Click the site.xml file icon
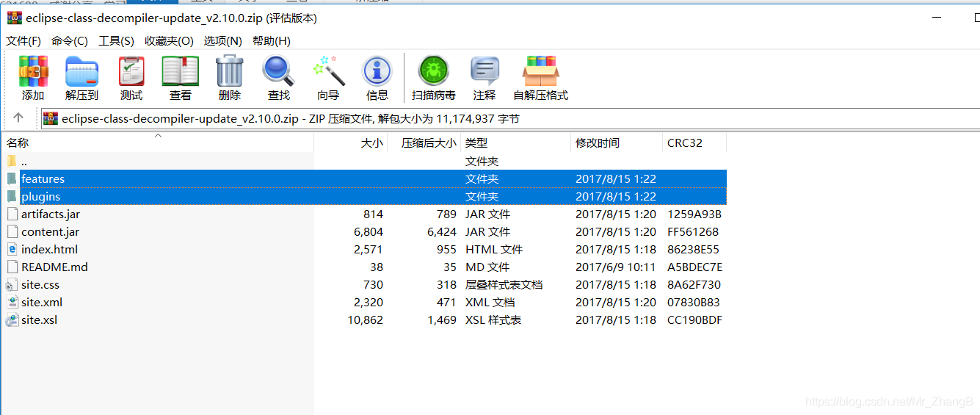980x415 pixels. [12, 302]
